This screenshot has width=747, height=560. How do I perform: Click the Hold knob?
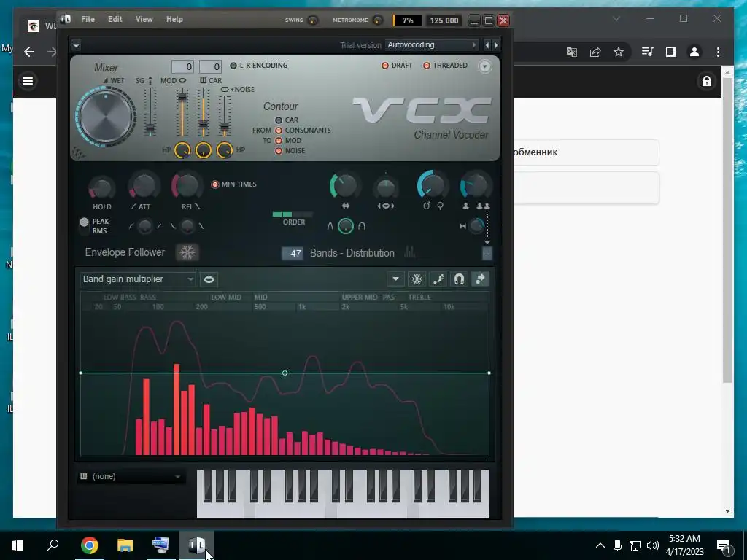click(101, 189)
